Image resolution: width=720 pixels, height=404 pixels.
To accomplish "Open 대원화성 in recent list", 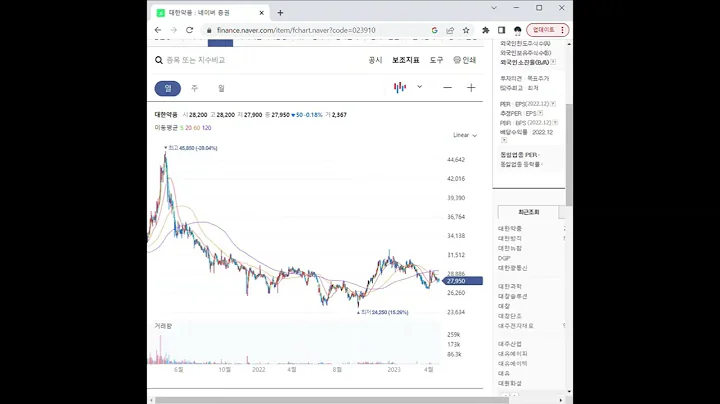I will tap(510, 383).
